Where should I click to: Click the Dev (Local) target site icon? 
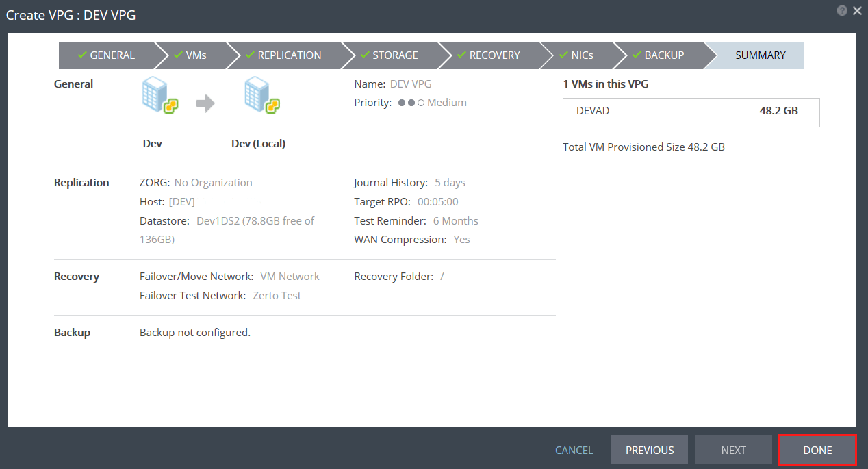click(x=263, y=95)
